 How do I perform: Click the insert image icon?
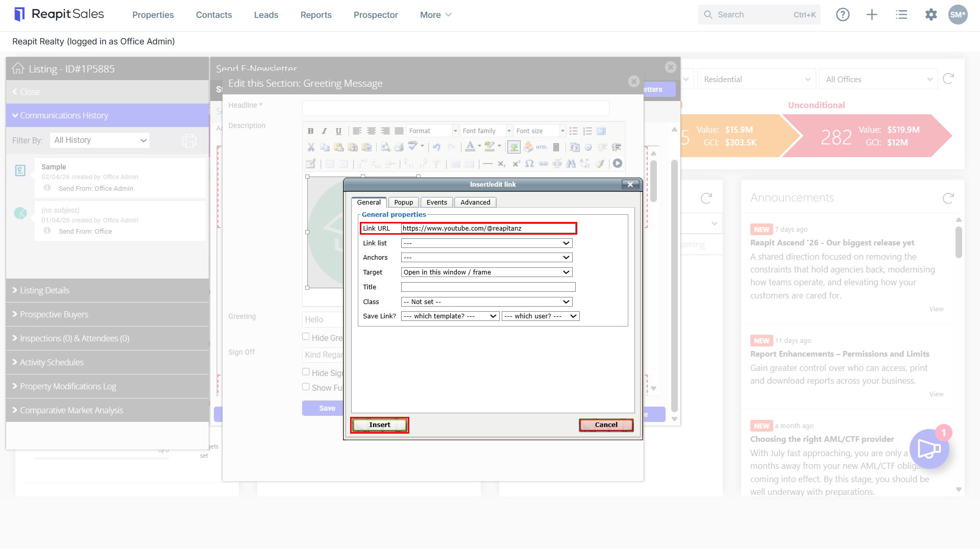click(514, 147)
